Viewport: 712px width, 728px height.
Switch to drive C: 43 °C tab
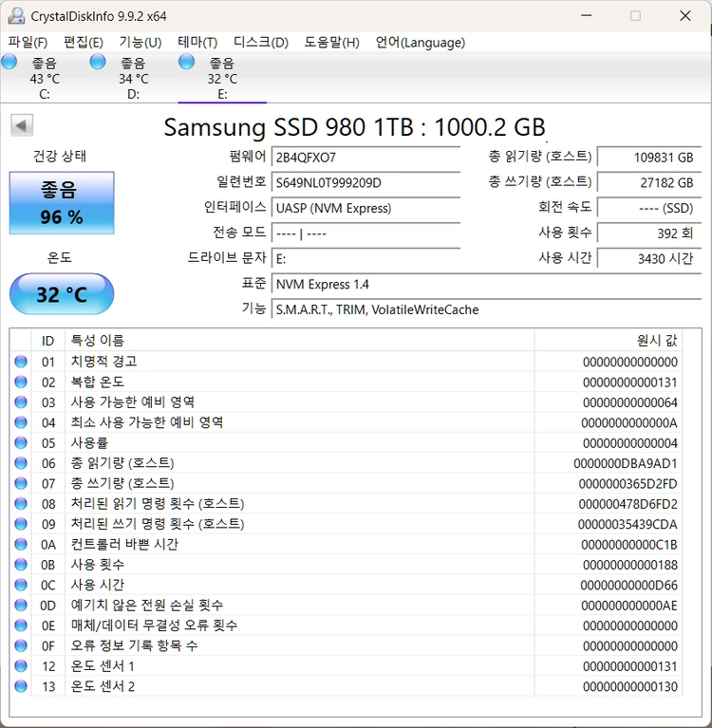click(x=45, y=78)
